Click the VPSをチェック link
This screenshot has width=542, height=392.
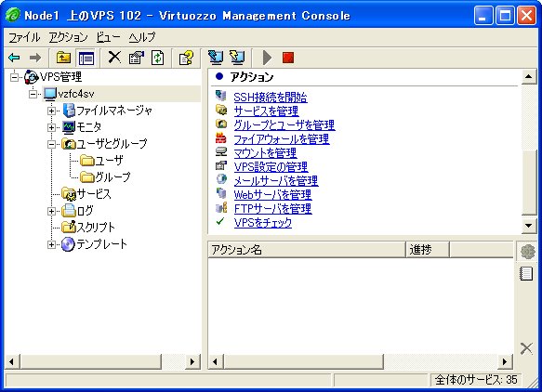coord(263,223)
